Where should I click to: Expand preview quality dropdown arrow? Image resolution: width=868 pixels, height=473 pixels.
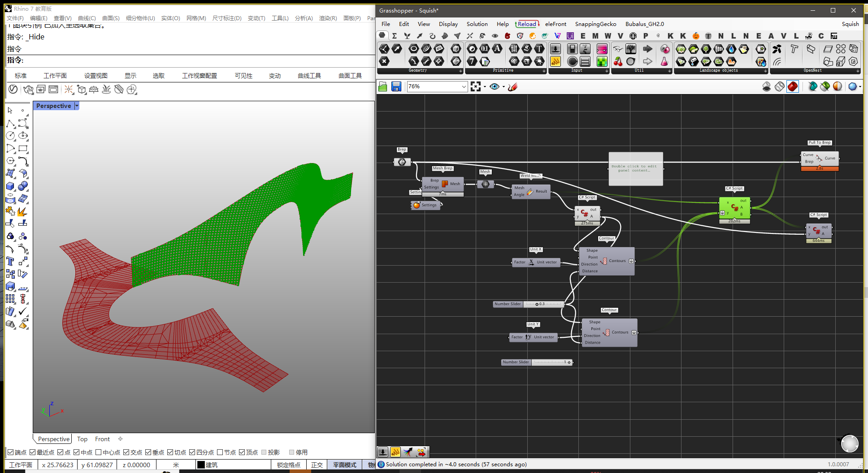[859, 87]
